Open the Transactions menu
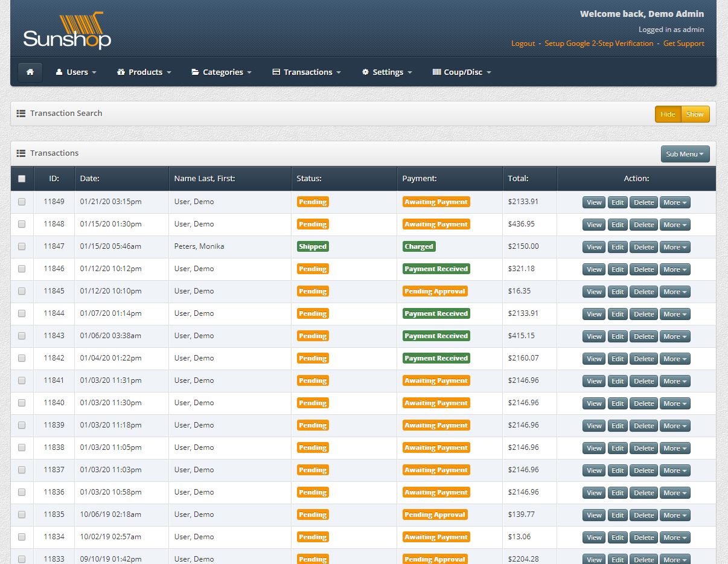 click(307, 72)
